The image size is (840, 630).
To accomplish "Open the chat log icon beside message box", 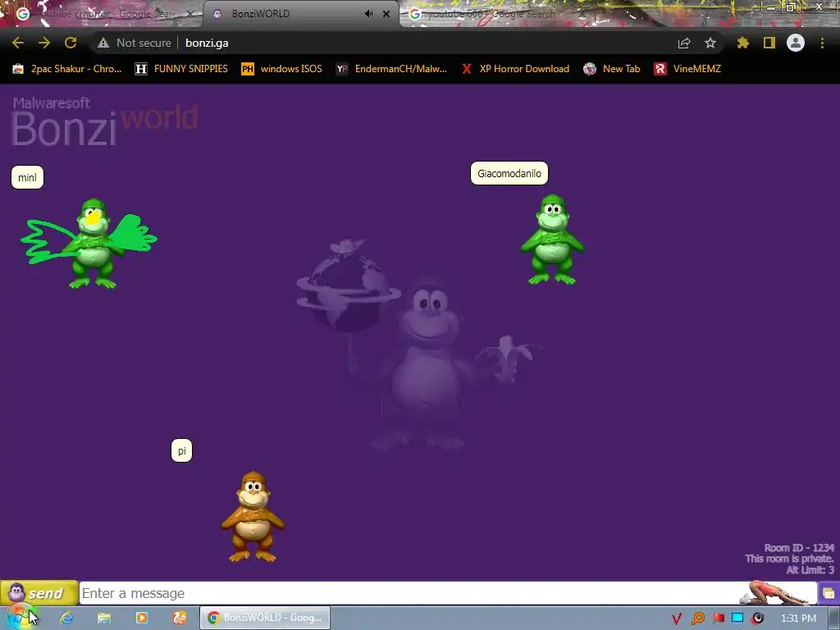I will coord(829,593).
